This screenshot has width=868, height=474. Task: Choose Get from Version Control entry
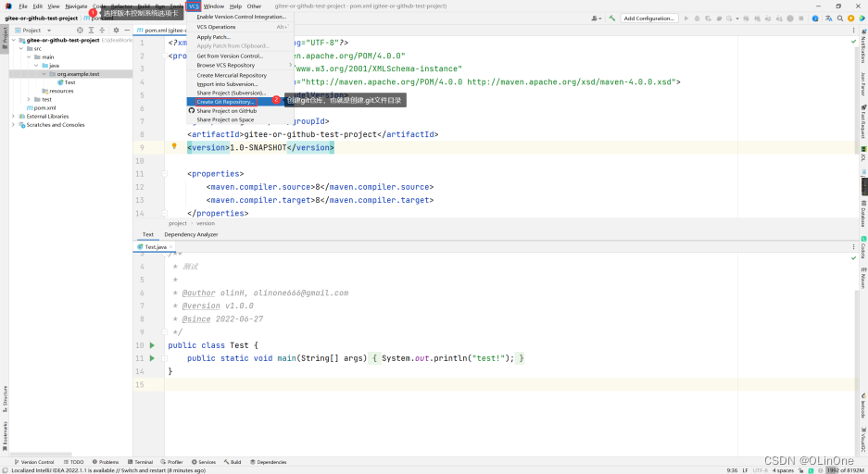coord(240,56)
